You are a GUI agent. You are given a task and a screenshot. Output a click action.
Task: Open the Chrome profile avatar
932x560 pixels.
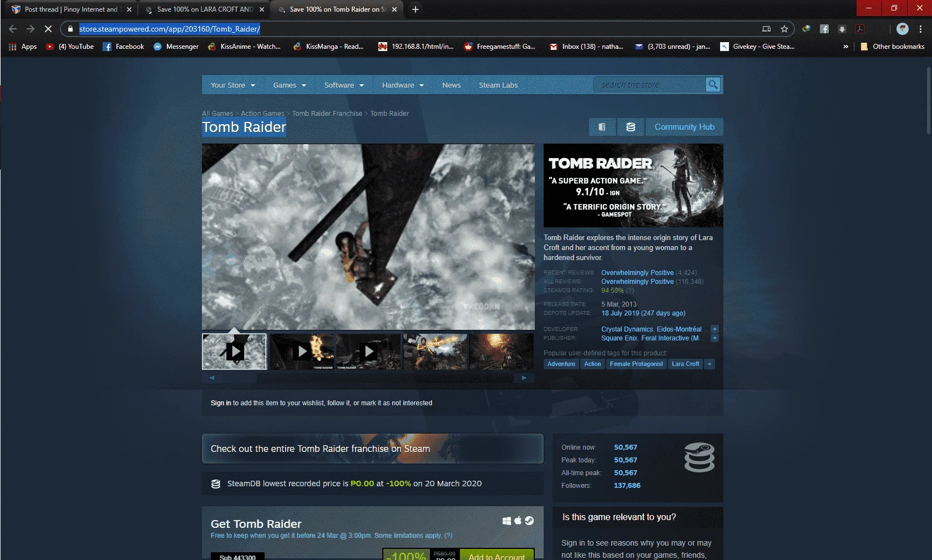(x=903, y=29)
